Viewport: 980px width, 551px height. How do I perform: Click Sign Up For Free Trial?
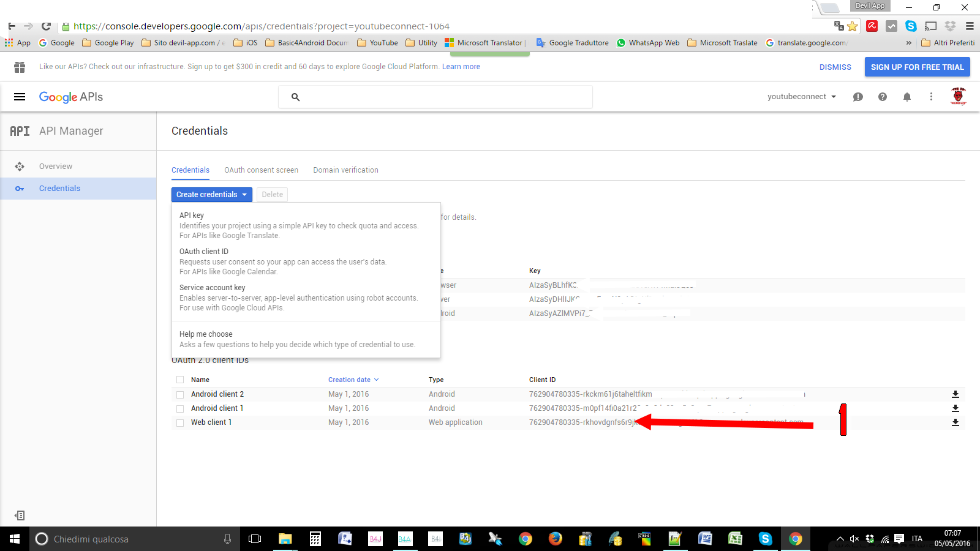[x=918, y=67]
